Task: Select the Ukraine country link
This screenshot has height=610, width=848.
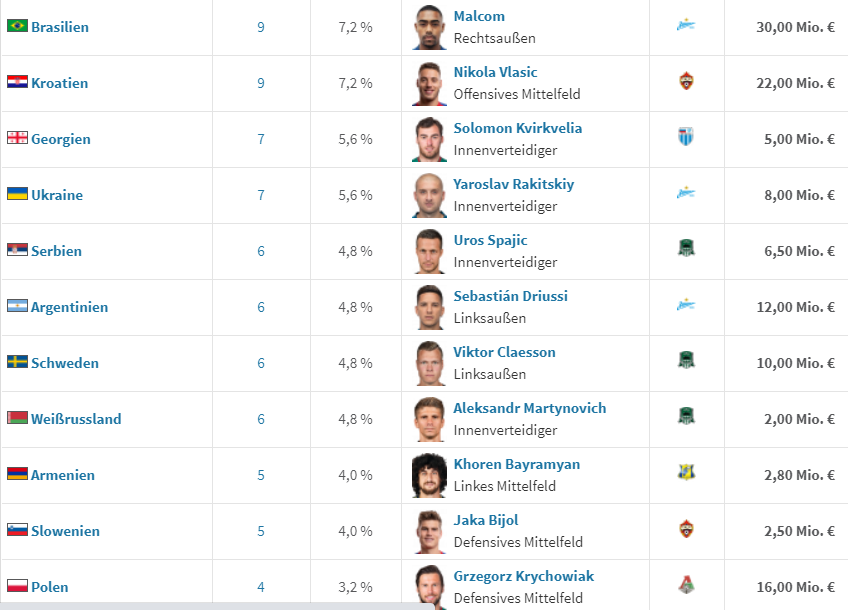Action: click(57, 195)
